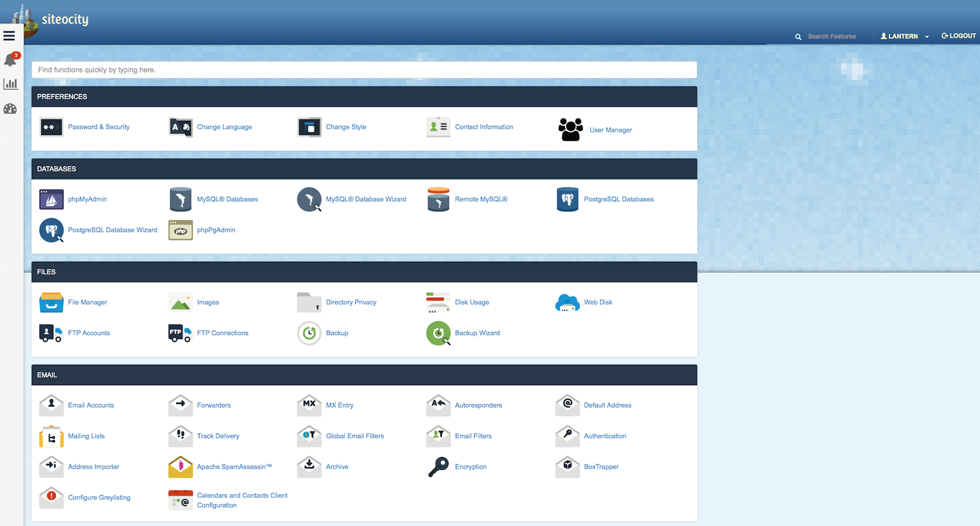Screen dimensions: 980x526
Task: Open the Images icon
Action: pyautogui.click(x=181, y=302)
